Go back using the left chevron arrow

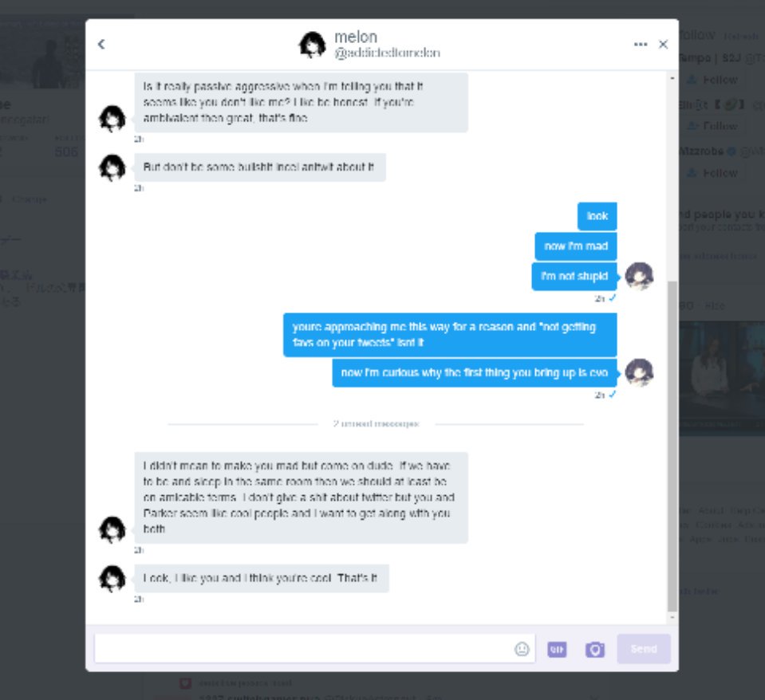tap(101, 45)
